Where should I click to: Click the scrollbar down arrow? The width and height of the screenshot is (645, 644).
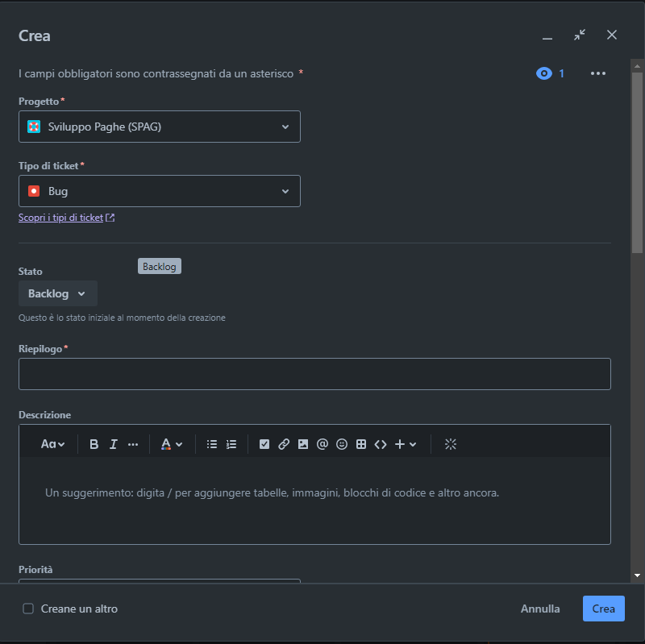click(x=637, y=575)
